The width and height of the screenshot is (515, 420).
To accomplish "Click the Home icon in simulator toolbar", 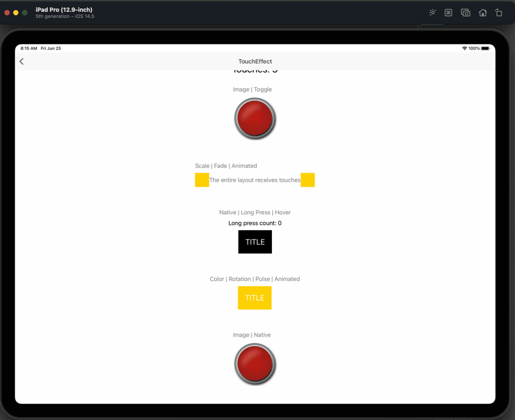I will coord(483,12).
